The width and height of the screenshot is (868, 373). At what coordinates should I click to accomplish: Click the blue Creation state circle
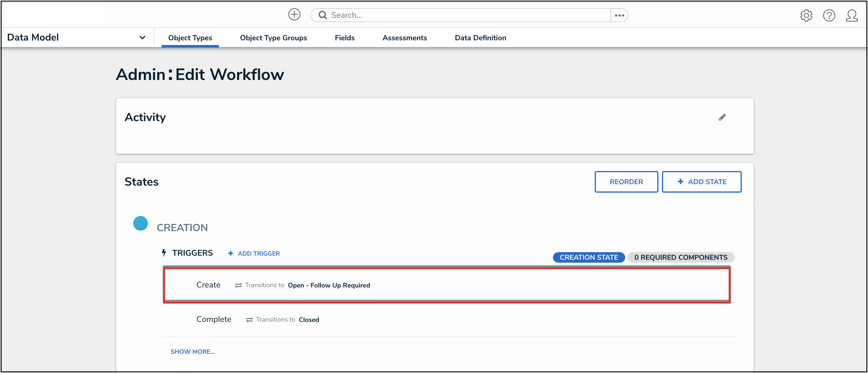pos(141,223)
